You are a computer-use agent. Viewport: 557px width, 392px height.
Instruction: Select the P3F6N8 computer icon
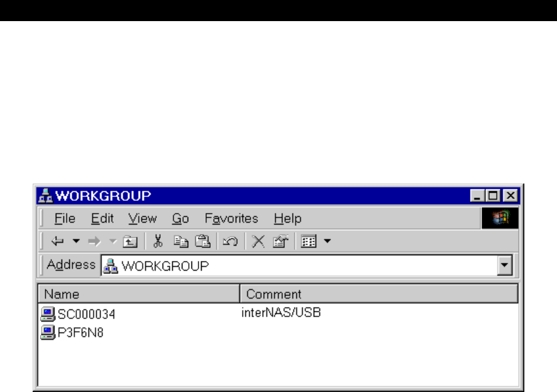click(47, 333)
